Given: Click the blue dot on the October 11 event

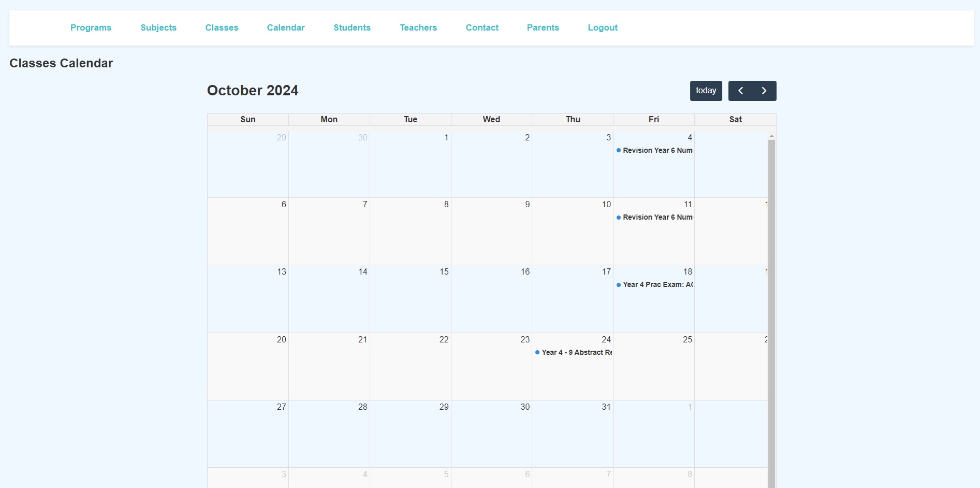Looking at the screenshot, I should click(x=618, y=217).
